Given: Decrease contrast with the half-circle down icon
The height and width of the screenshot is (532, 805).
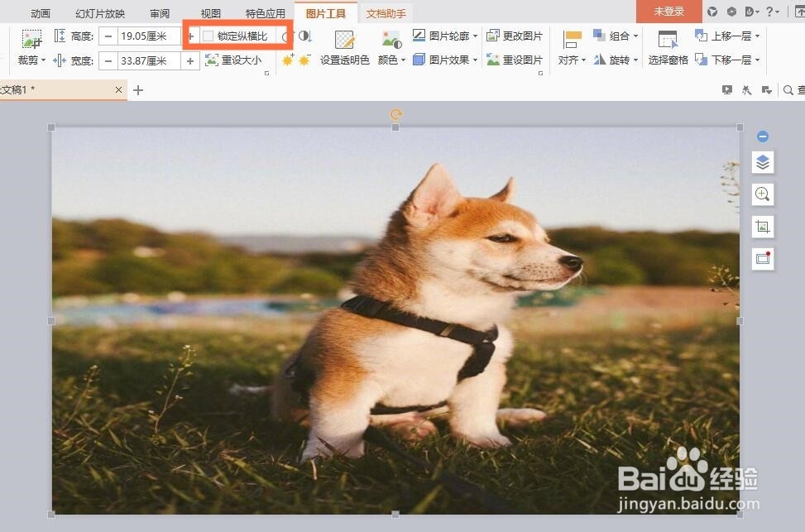Looking at the screenshot, I should click(305, 36).
